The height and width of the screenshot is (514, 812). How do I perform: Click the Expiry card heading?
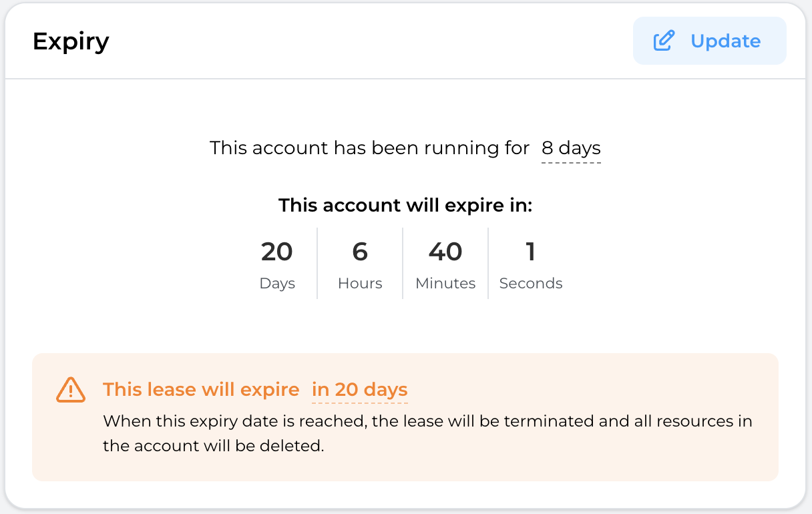71,41
